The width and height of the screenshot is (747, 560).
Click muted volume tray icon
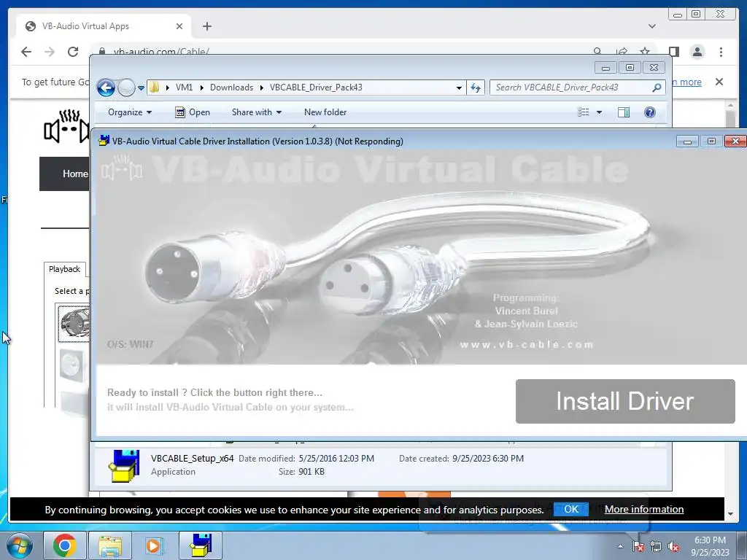point(673,546)
